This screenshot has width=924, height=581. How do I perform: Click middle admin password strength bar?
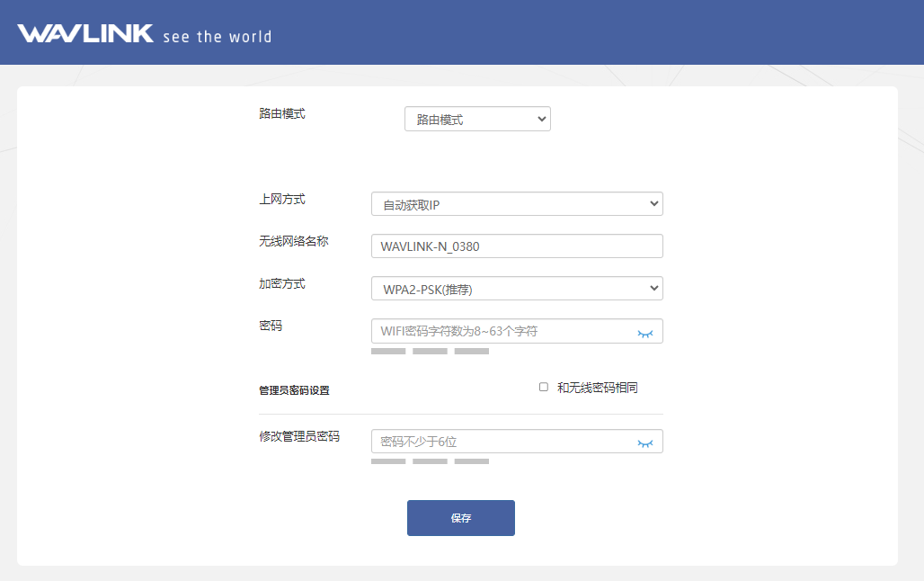[430, 461]
